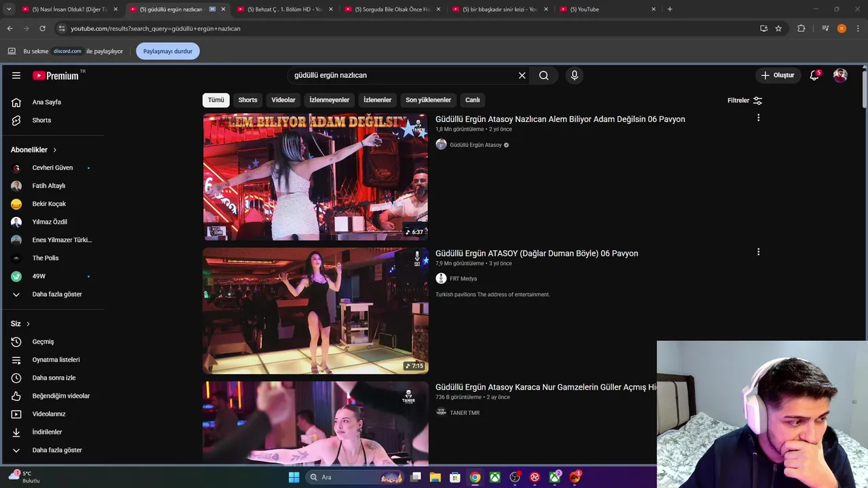Open the Windows Start menu
The width and height of the screenshot is (868, 488).
(x=294, y=477)
